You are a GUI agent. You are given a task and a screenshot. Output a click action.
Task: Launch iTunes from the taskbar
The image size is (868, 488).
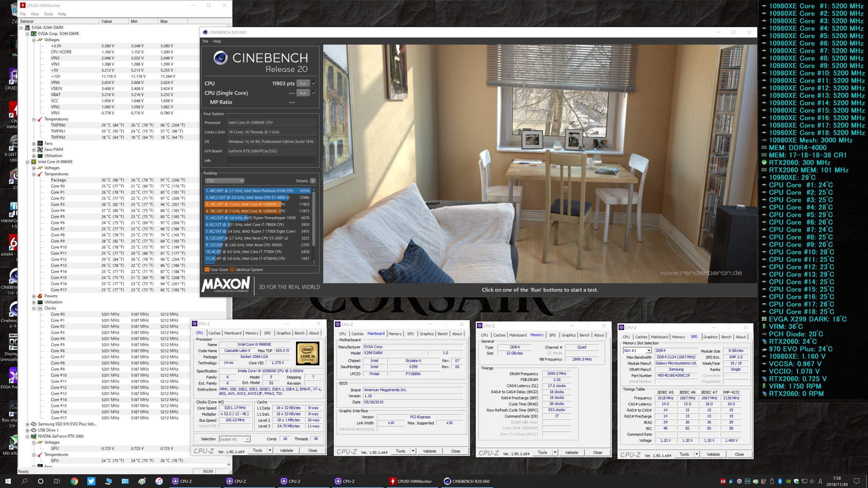[x=159, y=481]
